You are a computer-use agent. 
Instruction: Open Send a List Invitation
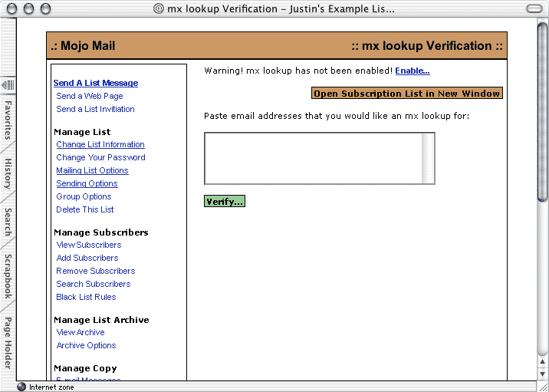[x=95, y=109]
